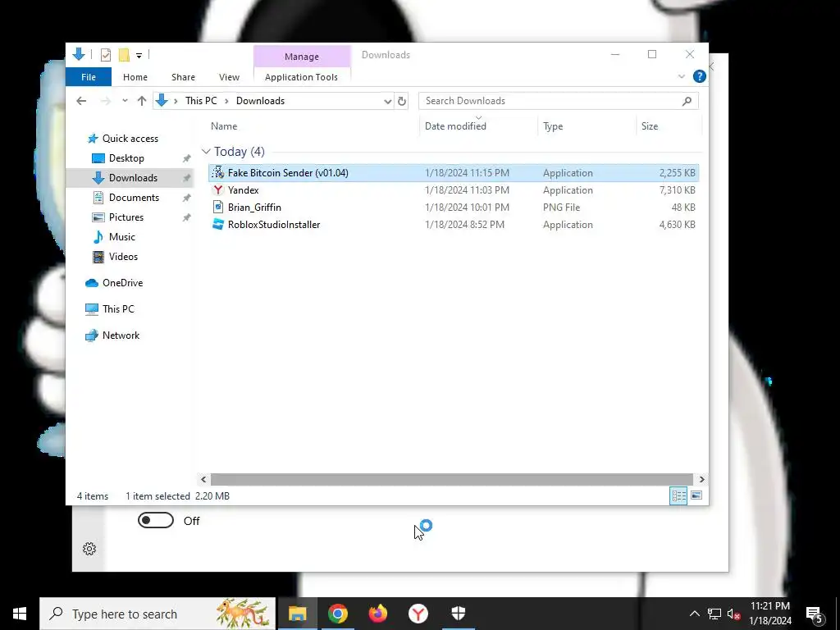
Task: Open Pictures in the navigation pane
Action: pyautogui.click(x=126, y=217)
